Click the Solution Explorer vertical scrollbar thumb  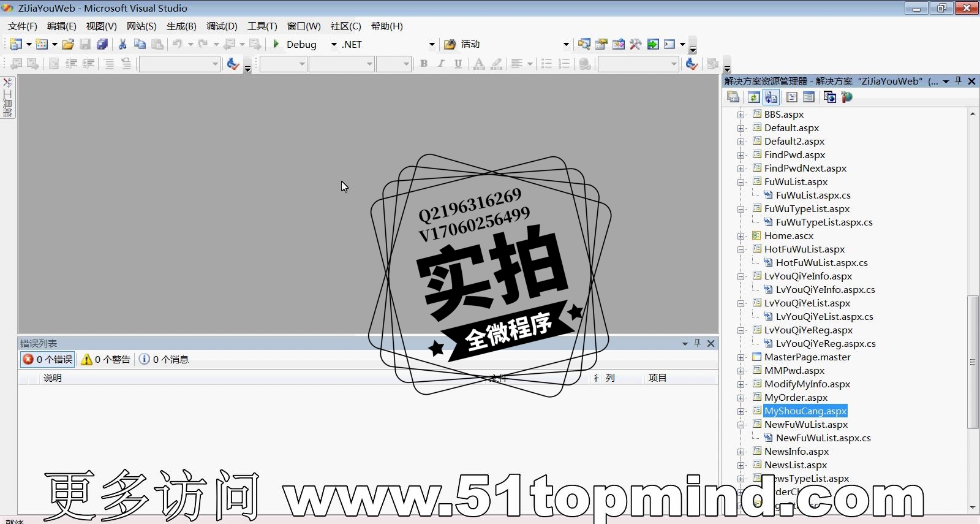(973, 362)
